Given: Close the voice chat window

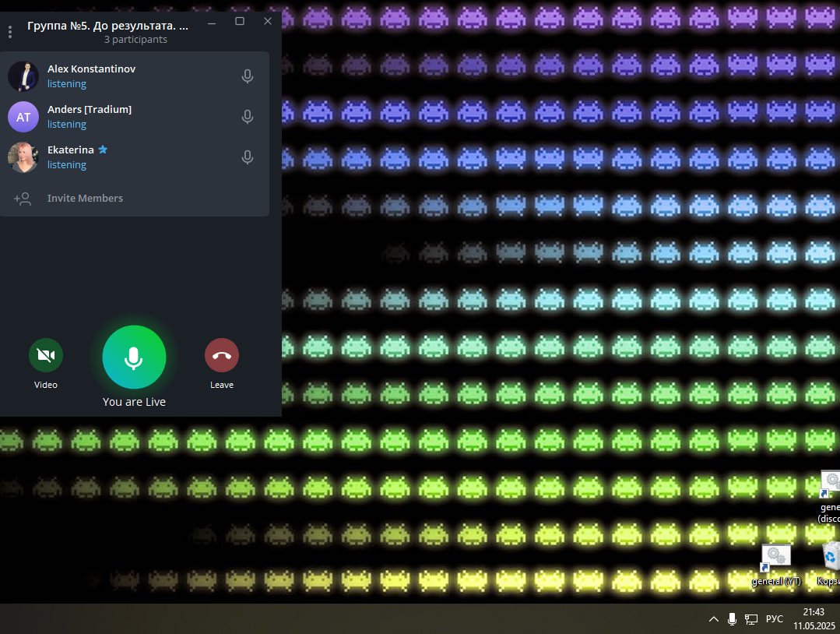Looking at the screenshot, I should point(268,22).
